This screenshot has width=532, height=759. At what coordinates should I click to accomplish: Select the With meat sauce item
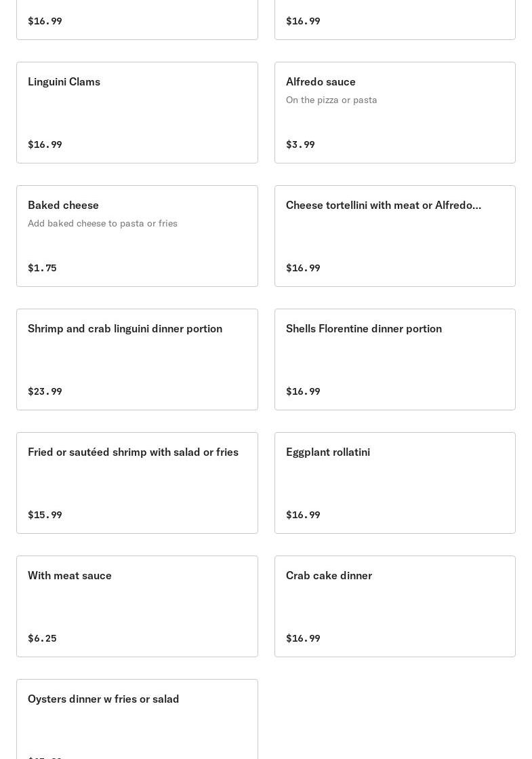click(137, 606)
